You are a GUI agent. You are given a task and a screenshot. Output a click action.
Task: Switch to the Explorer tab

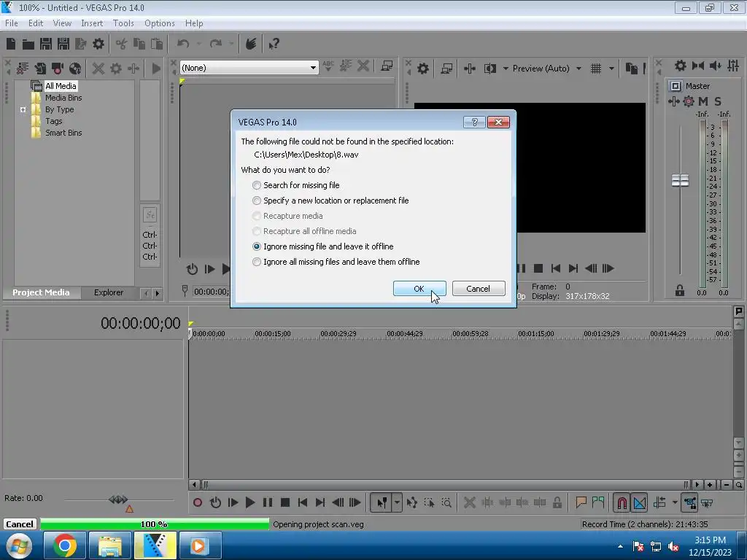coord(109,292)
